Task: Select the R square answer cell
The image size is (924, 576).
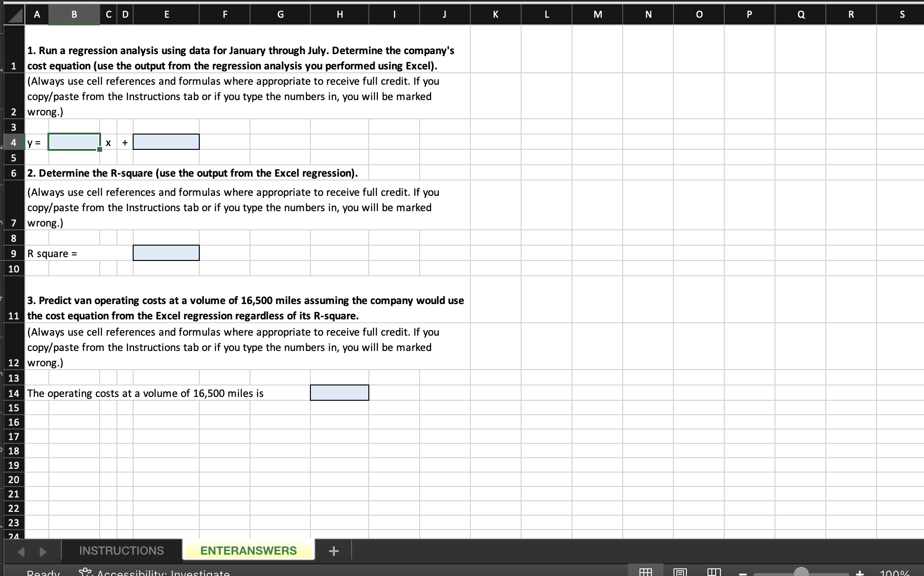Action: [166, 253]
